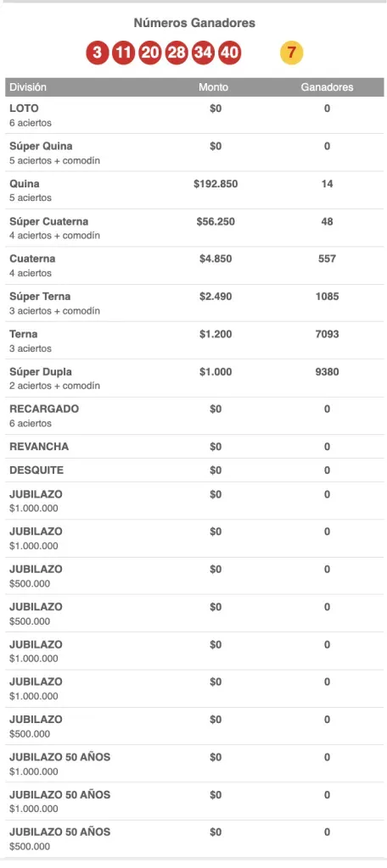Select the Súper Quina division row

coord(194,153)
